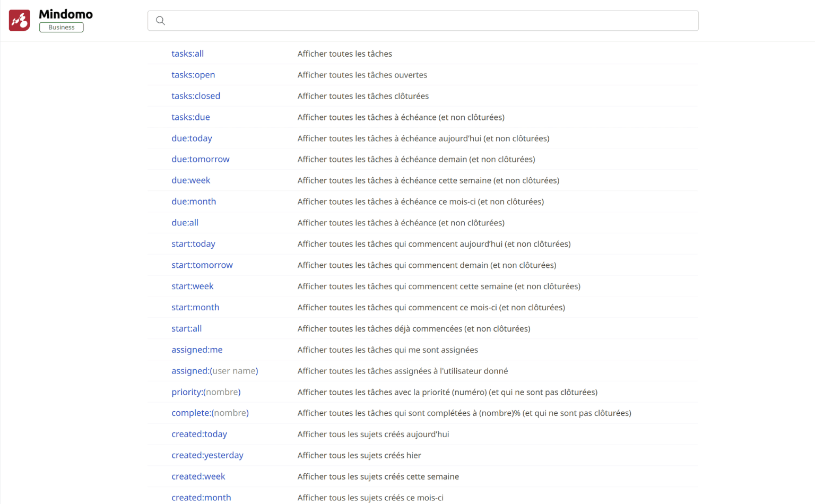The width and height of the screenshot is (815, 504).
Task: Select the tasks:due command
Action: pyautogui.click(x=191, y=117)
